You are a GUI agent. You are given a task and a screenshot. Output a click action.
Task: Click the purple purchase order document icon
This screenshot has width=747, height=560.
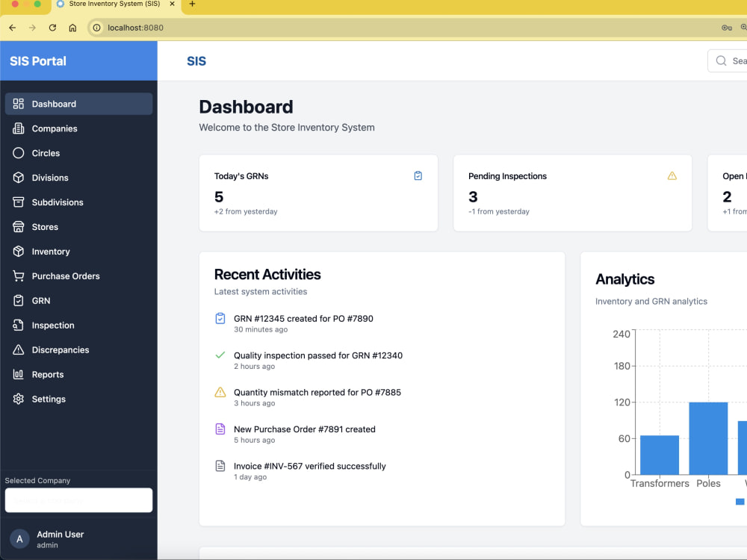220,429
